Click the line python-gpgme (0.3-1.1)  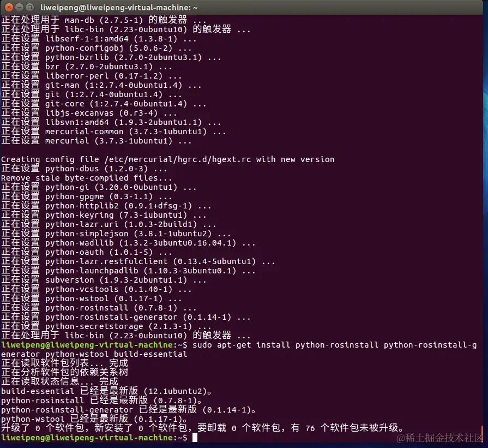pos(87,196)
